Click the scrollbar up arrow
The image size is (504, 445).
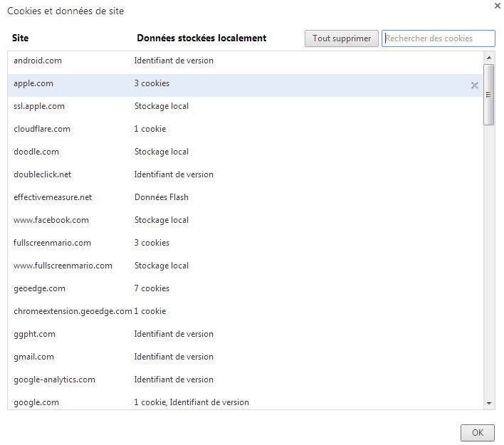click(x=488, y=58)
